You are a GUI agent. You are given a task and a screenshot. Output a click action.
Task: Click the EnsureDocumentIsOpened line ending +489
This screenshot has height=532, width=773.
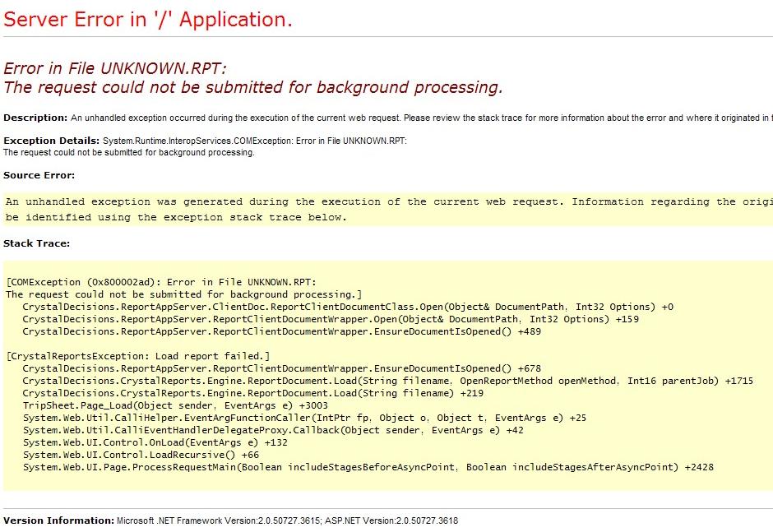click(x=281, y=331)
